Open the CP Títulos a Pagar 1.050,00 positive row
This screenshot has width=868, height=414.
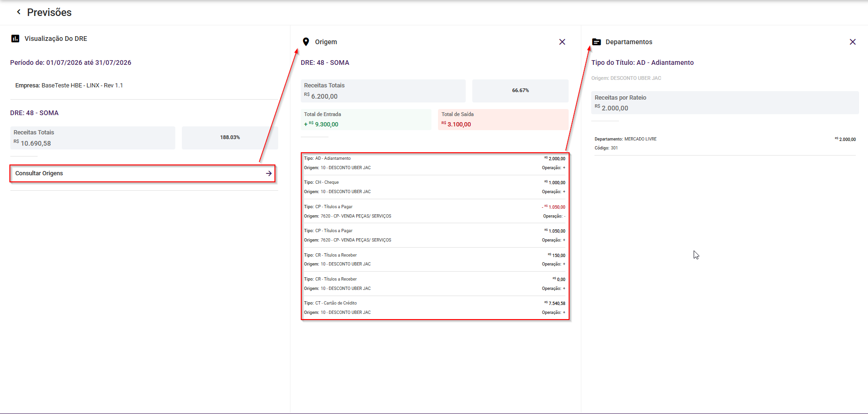coord(435,235)
